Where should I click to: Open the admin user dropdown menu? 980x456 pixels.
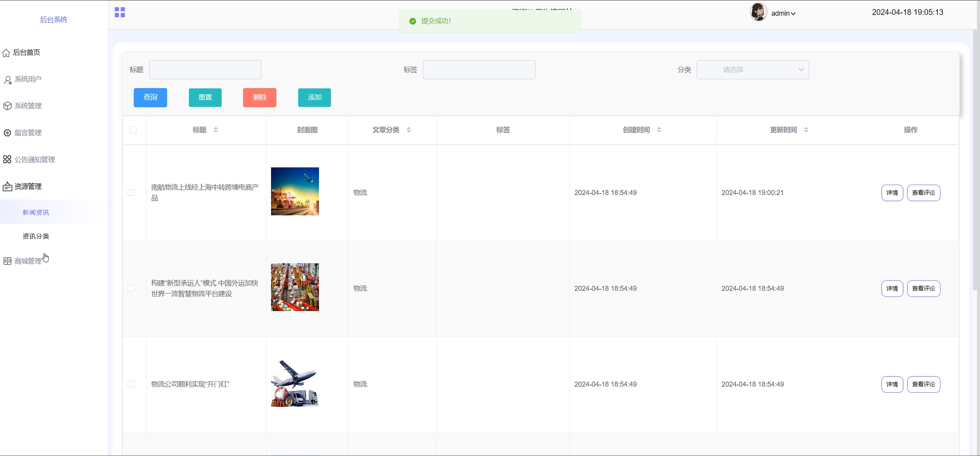pos(783,13)
